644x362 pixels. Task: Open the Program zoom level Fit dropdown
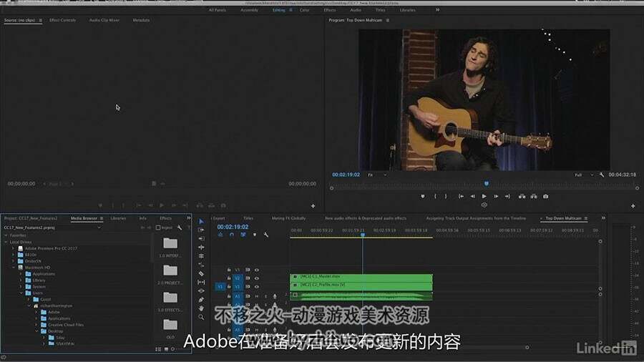point(377,175)
